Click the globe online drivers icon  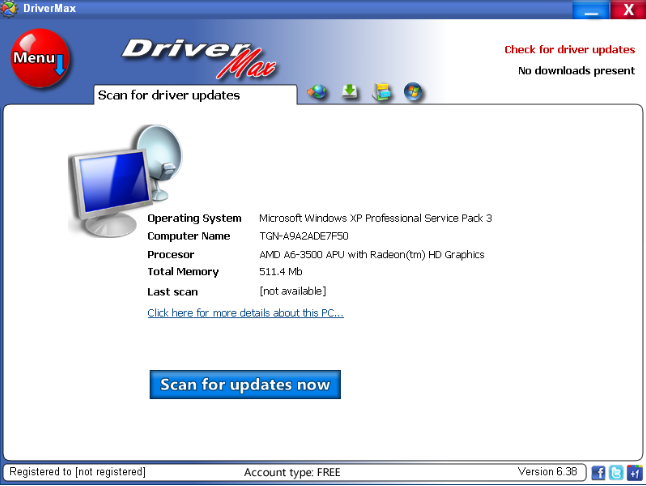(x=317, y=91)
